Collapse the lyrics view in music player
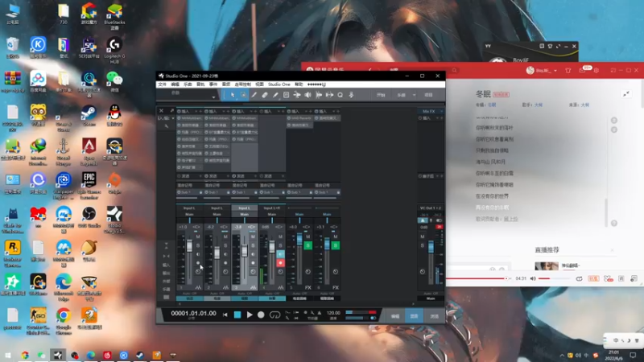Screen dimensions: 644x362 626,94
